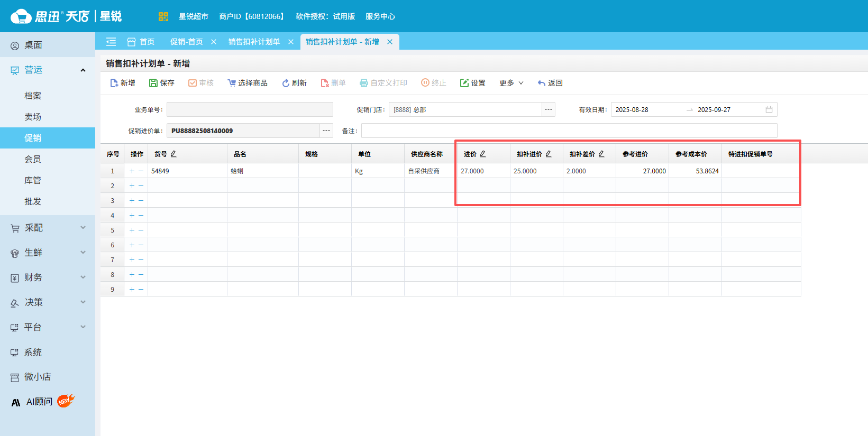Close the 销售扣补计划单 - 新增 tab

pyautogui.click(x=390, y=42)
